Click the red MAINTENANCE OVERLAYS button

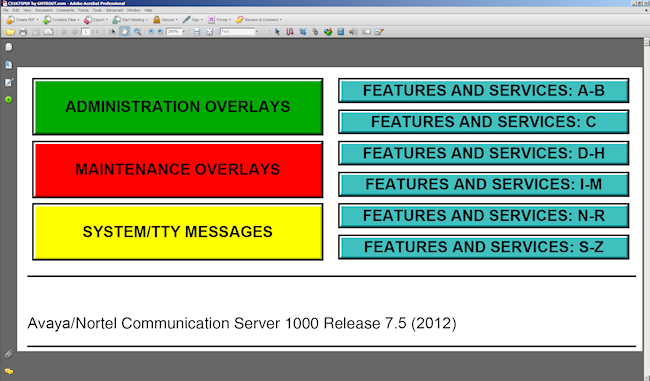(178, 169)
